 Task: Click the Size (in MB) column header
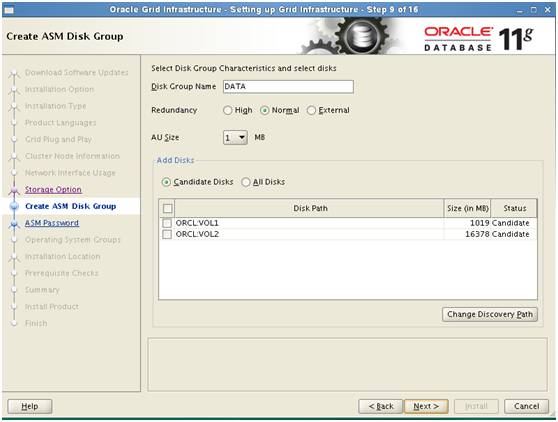click(x=468, y=208)
